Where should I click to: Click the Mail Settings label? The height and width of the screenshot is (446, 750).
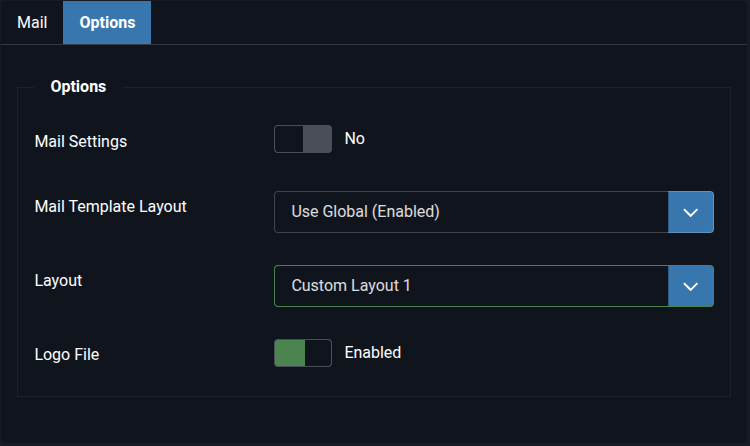[81, 141]
